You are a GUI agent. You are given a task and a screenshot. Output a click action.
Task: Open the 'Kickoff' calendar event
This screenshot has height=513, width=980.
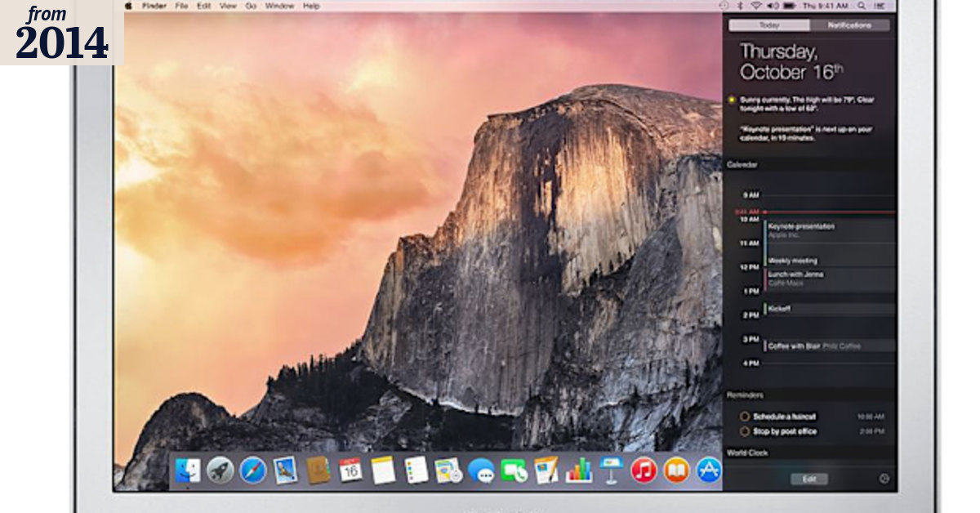pyautogui.click(x=830, y=310)
